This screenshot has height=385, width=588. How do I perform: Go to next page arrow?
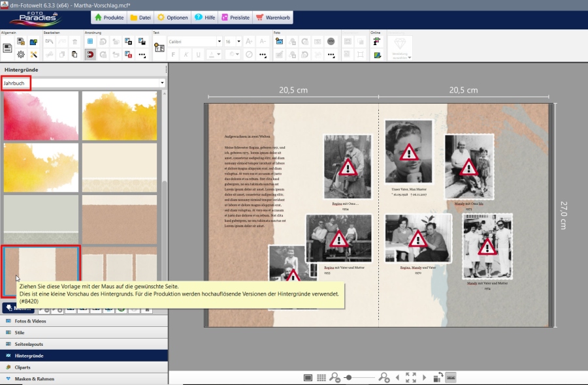pyautogui.click(x=425, y=378)
